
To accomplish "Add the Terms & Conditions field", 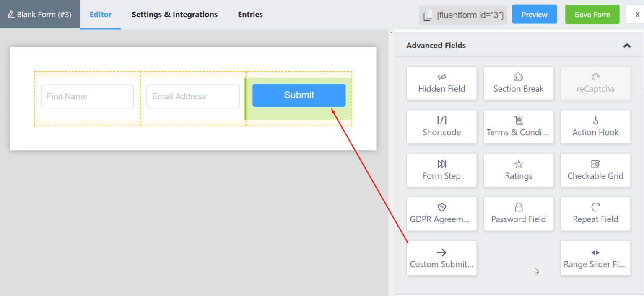I will (x=519, y=126).
